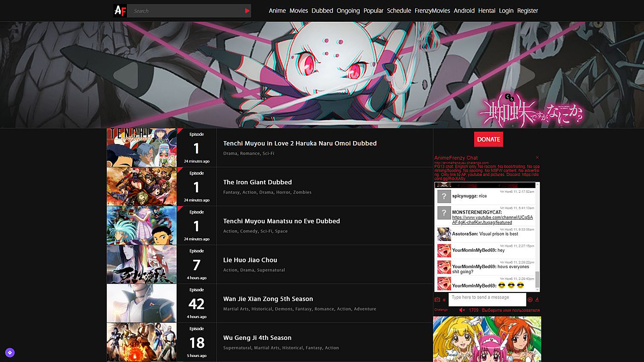This screenshot has width=644, height=362.
Task: Click the Register link
Action: click(x=527, y=11)
